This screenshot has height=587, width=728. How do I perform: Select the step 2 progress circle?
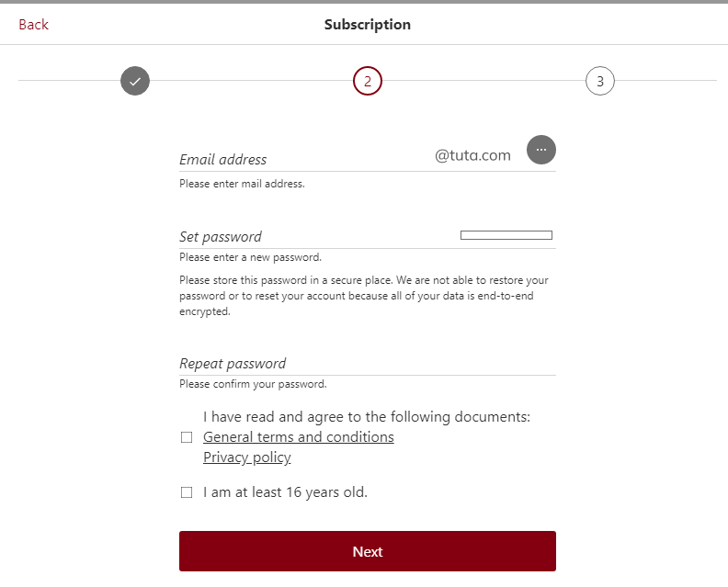[368, 81]
